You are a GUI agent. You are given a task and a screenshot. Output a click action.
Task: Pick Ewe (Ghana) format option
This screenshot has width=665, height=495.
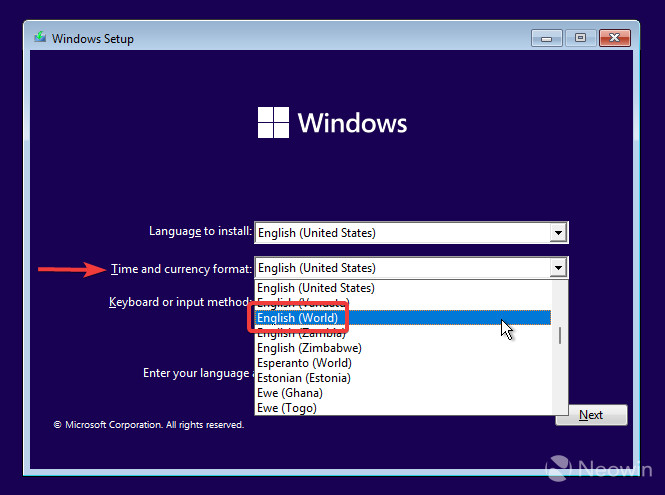[403, 393]
